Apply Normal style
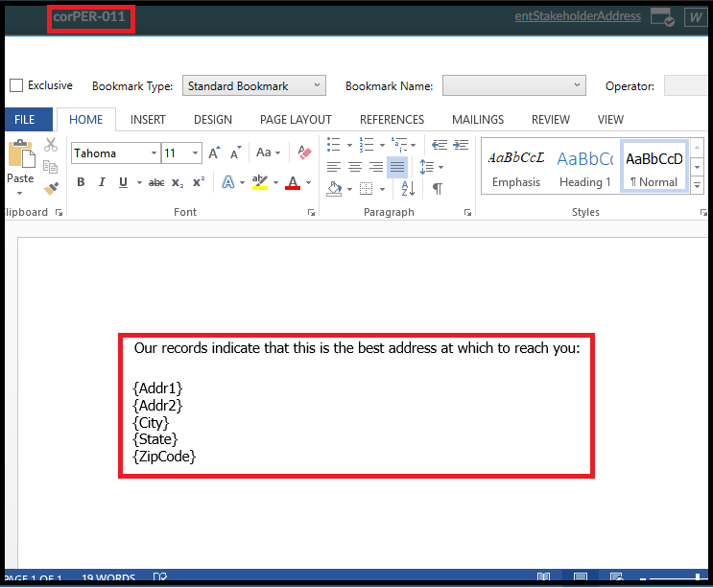 click(654, 167)
